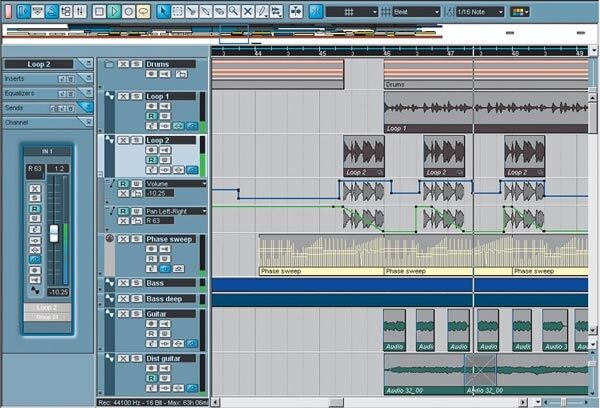Click the folder icon on the Drums track

[109, 64]
